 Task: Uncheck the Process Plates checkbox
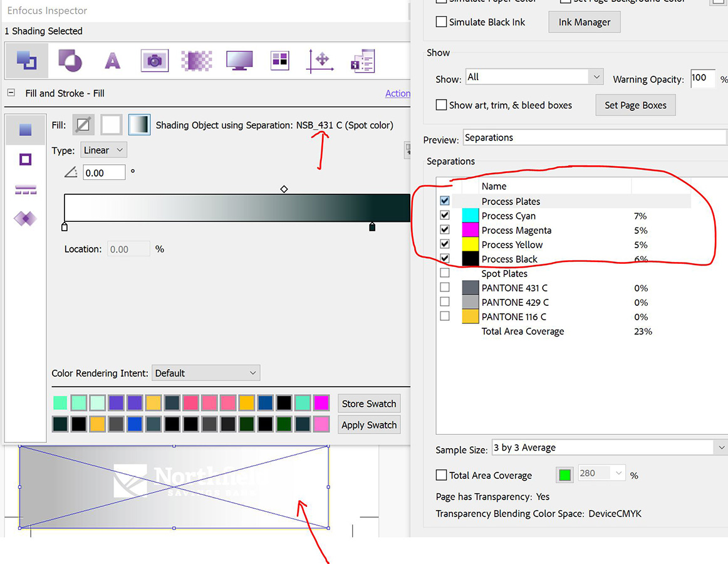[x=445, y=201]
